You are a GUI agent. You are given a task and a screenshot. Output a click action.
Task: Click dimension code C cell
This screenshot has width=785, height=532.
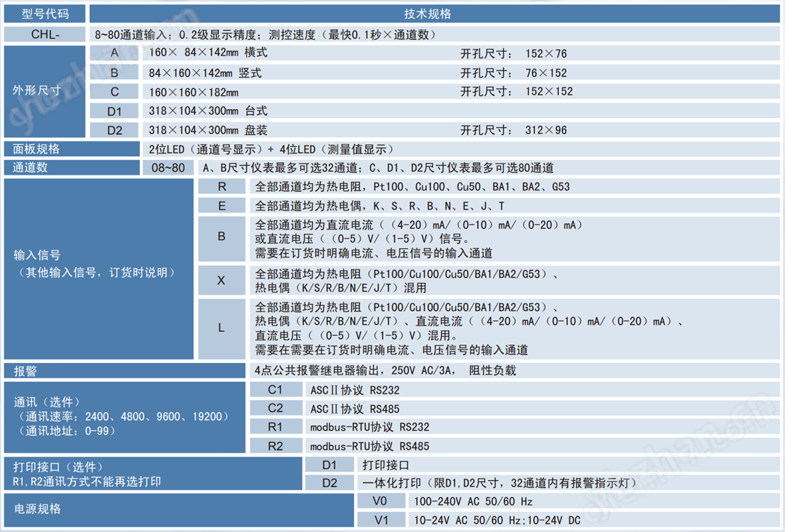pos(114,91)
